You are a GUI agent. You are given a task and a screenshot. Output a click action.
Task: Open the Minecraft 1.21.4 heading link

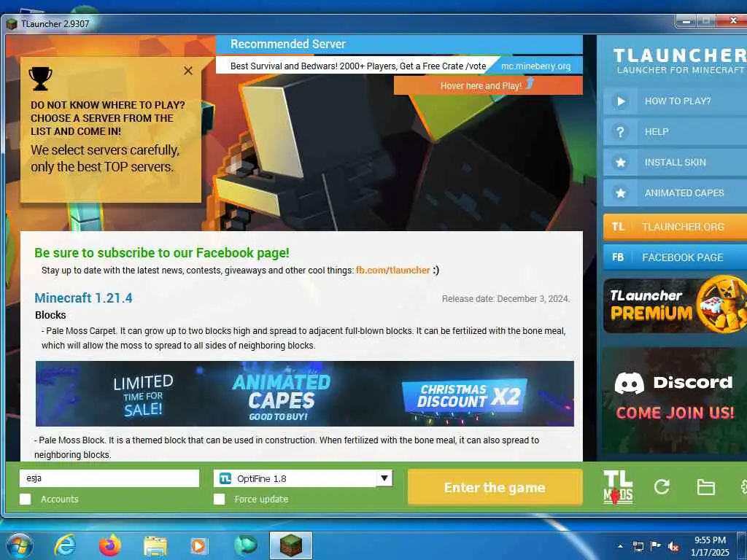click(x=83, y=298)
